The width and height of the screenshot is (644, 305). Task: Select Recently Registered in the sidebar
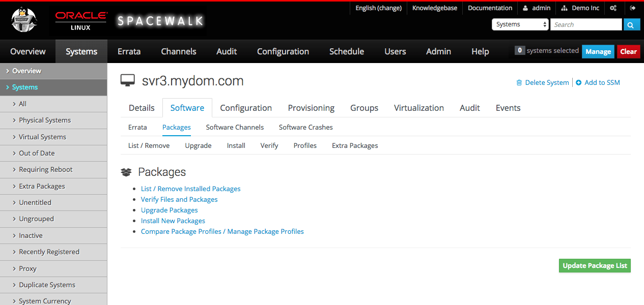[53, 252]
